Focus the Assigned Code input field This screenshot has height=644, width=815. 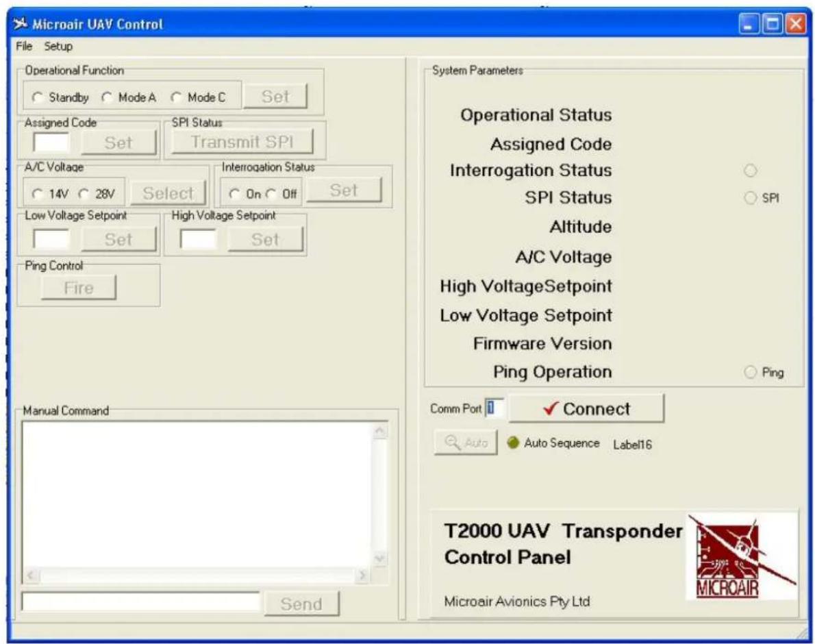[51, 143]
